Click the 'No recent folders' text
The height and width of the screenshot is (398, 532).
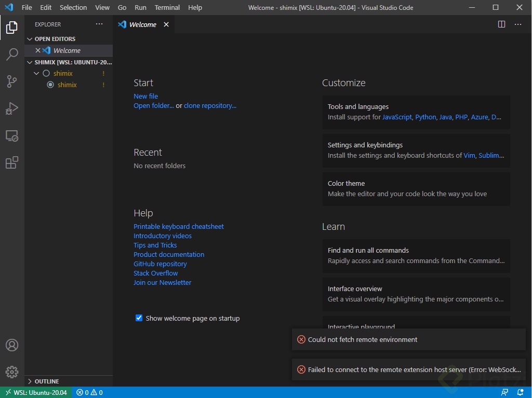159,166
